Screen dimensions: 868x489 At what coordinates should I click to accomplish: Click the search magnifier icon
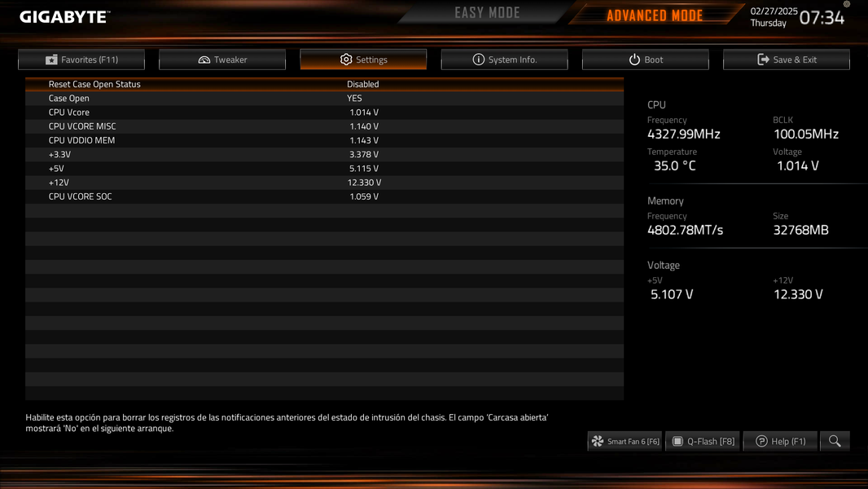[x=835, y=441]
